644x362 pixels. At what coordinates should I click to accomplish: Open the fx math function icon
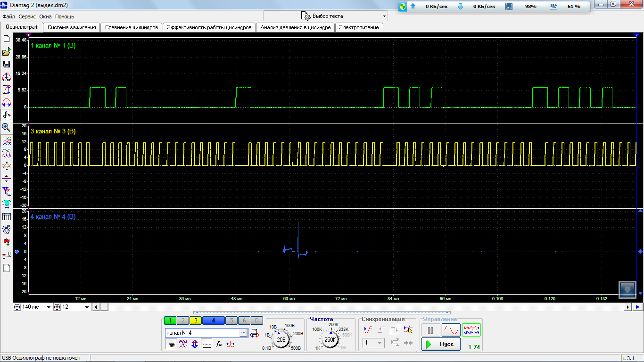(219, 345)
